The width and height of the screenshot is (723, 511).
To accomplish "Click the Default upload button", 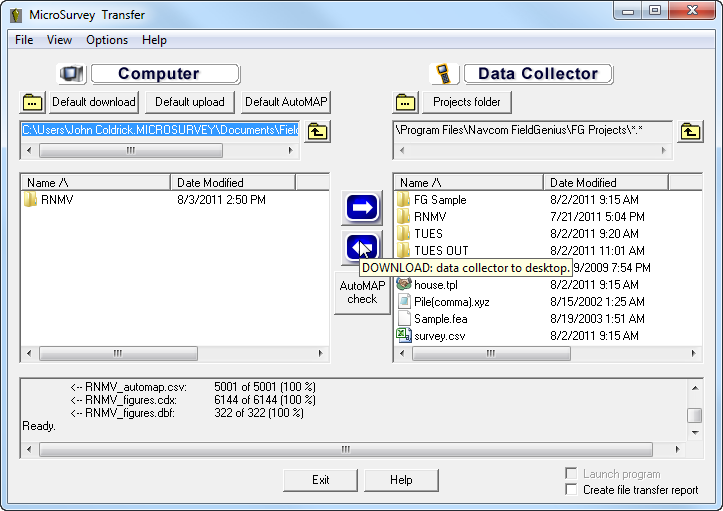I will tap(190, 102).
